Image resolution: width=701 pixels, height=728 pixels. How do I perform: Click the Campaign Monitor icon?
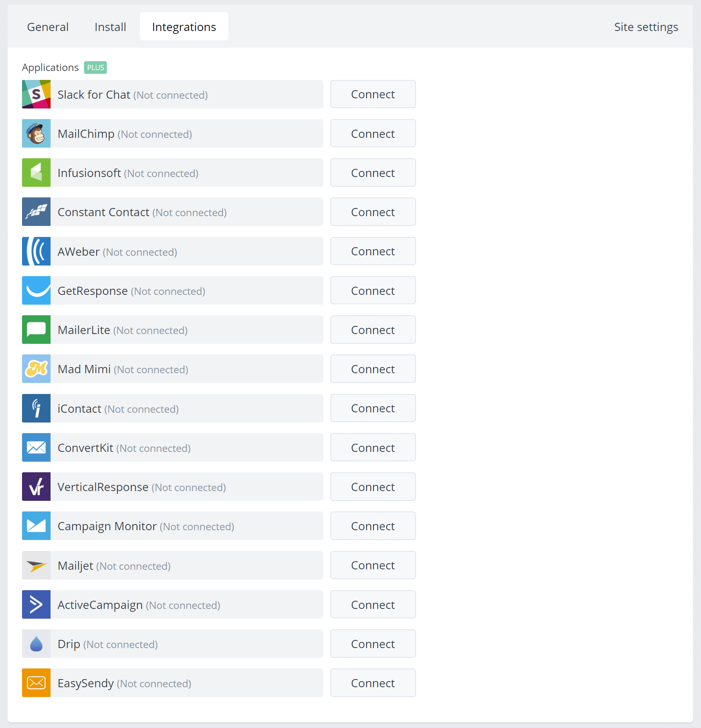36,526
